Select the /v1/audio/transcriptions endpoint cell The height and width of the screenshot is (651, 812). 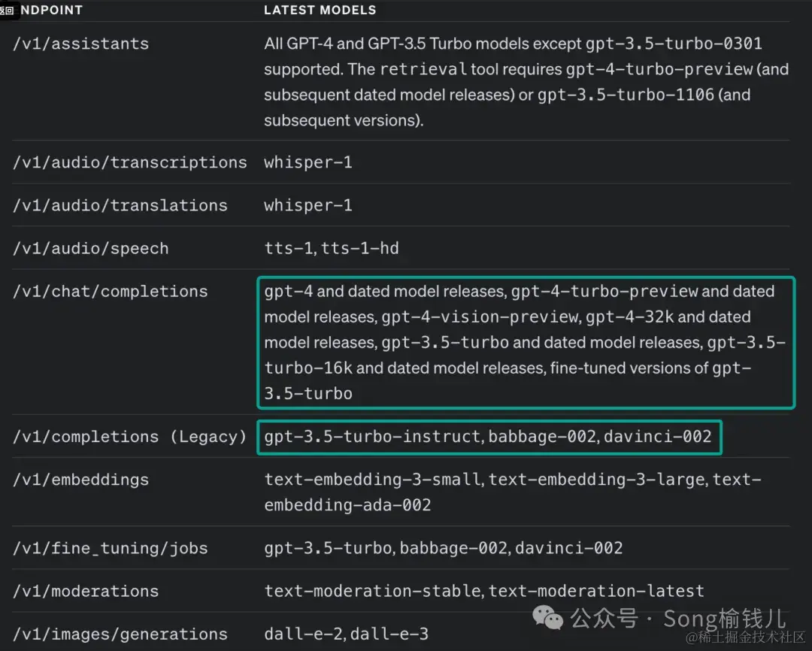130,162
